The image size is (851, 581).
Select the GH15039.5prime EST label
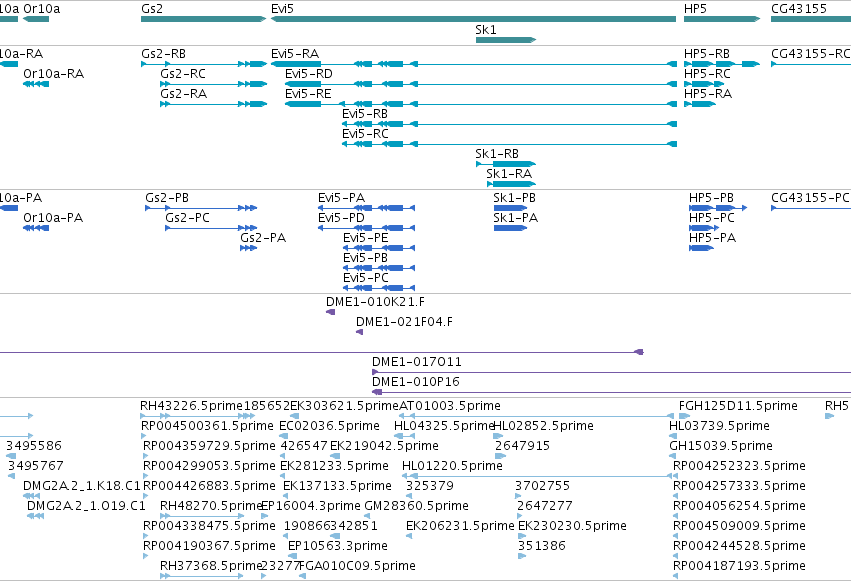pyautogui.click(x=721, y=446)
